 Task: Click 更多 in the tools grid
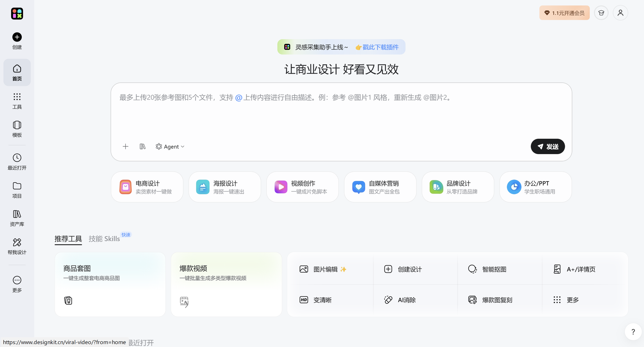click(566, 300)
